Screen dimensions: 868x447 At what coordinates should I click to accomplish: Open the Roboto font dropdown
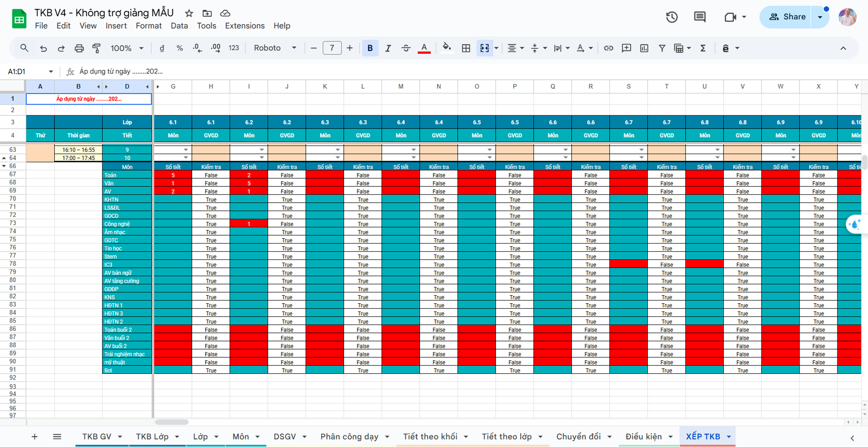(x=275, y=48)
